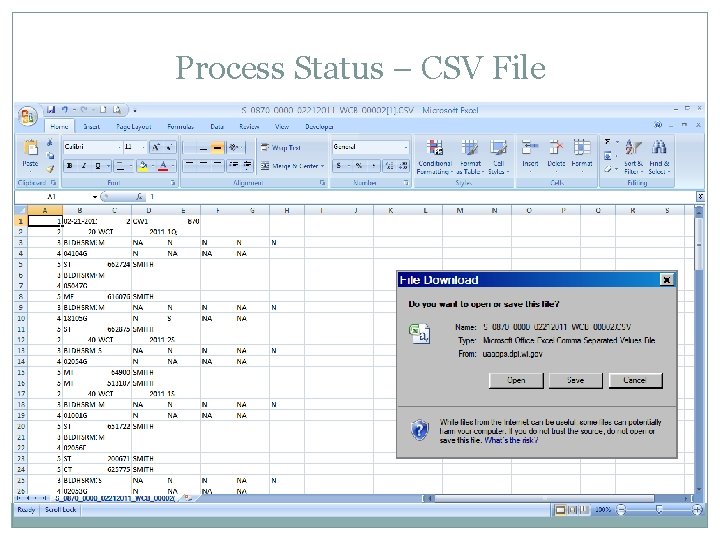This screenshot has height=540, width=720.
Task: Open the font size dropdown
Action: (143, 147)
